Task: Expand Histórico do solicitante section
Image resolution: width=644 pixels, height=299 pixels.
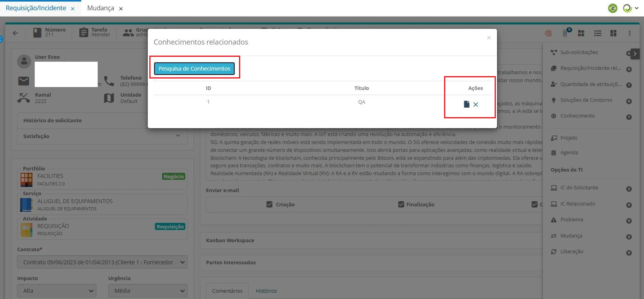Action: click(x=102, y=121)
